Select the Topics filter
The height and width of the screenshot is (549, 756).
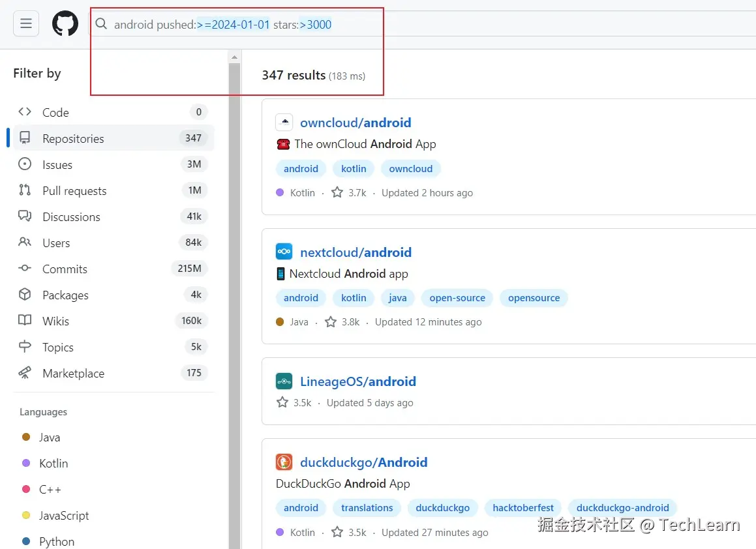pos(113,347)
